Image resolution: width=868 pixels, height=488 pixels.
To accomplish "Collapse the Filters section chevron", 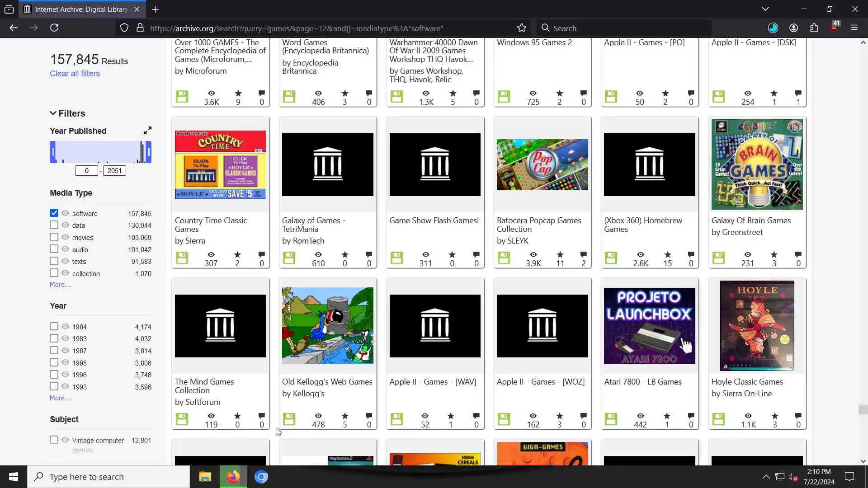I will (x=53, y=113).
